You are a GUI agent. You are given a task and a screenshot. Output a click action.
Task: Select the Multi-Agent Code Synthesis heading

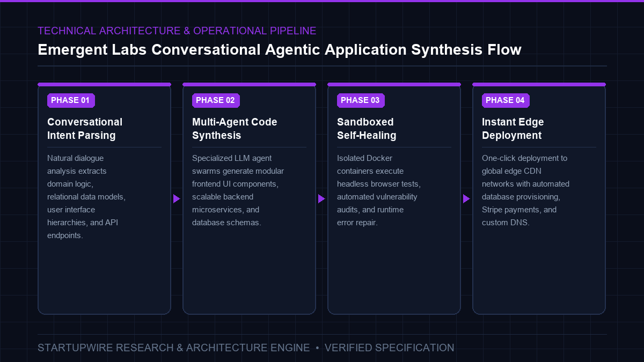235,129
